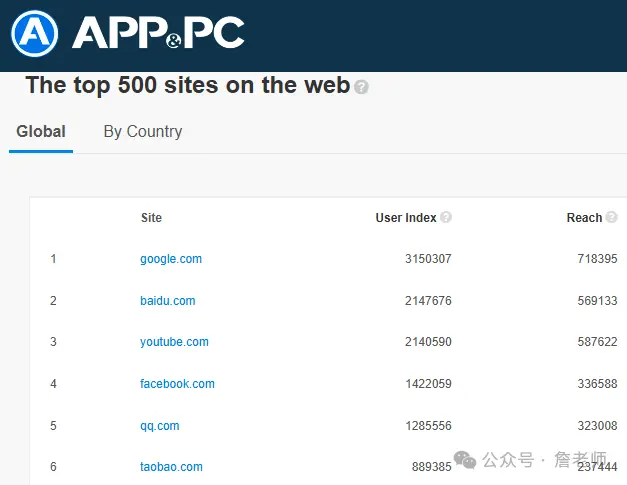Click the top 500 sites heading
This screenshot has height=485, width=627.
pyautogui.click(x=187, y=85)
